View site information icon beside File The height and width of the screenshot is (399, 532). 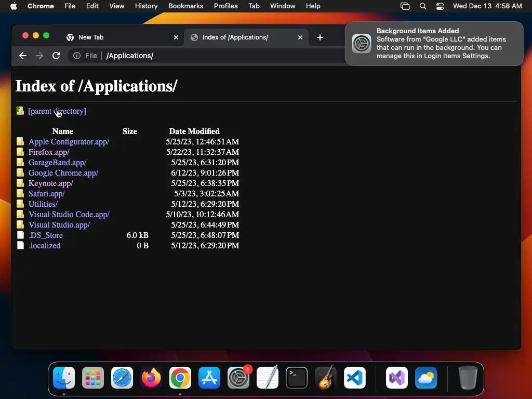[x=77, y=56]
